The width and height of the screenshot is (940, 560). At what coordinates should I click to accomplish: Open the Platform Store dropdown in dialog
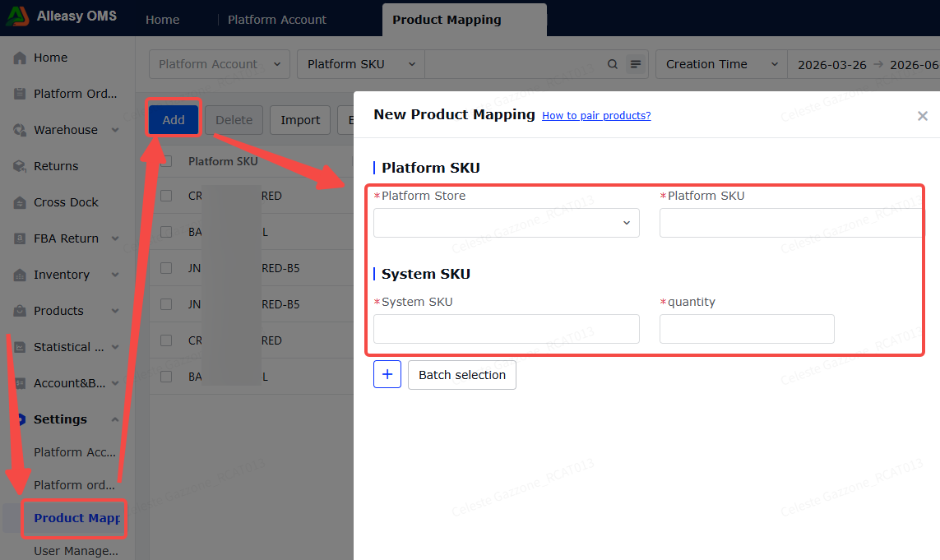click(x=507, y=223)
